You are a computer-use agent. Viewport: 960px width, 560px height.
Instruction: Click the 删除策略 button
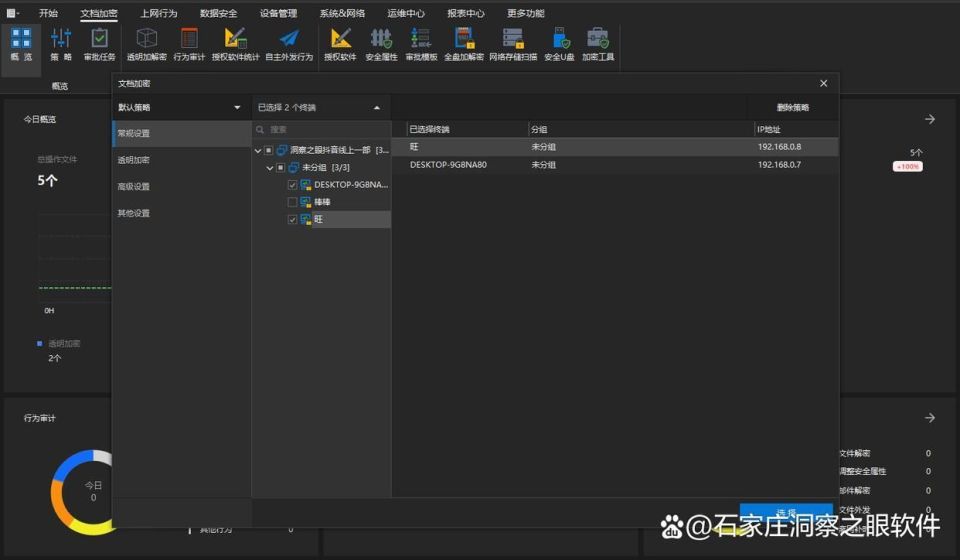[x=793, y=108]
